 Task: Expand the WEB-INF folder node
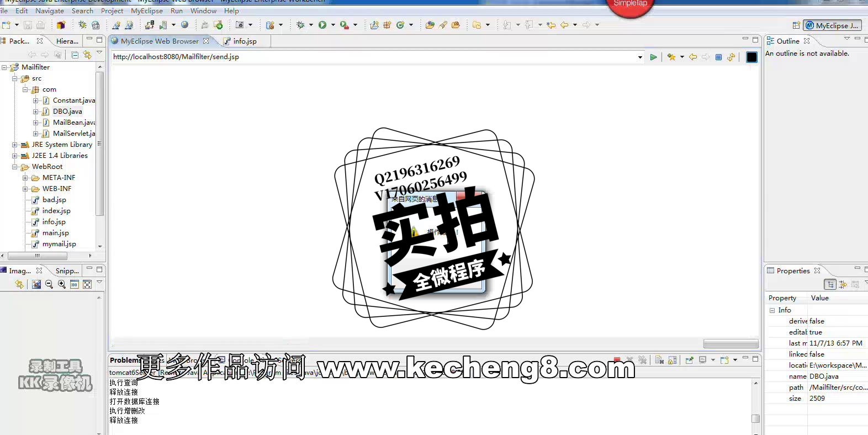[x=25, y=189]
